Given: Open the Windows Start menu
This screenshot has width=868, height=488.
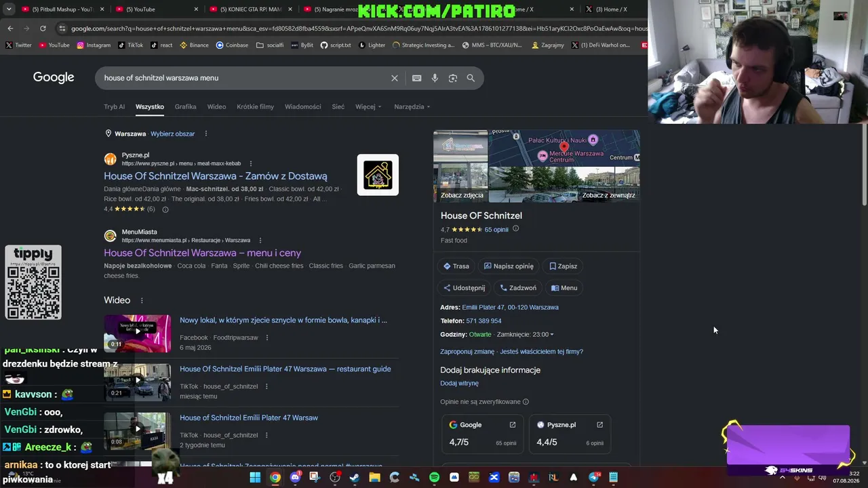Looking at the screenshot, I should coord(255,477).
